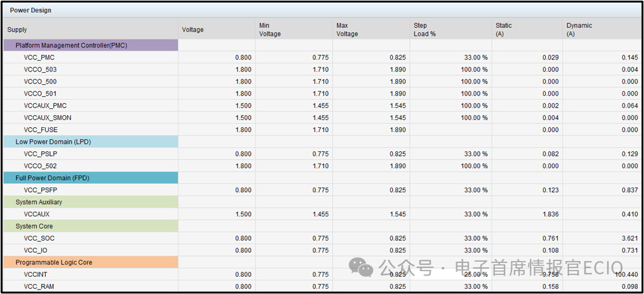Click the VCC_PSLP static current 0.082
The height and width of the screenshot is (294, 644).
tap(550, 154)
